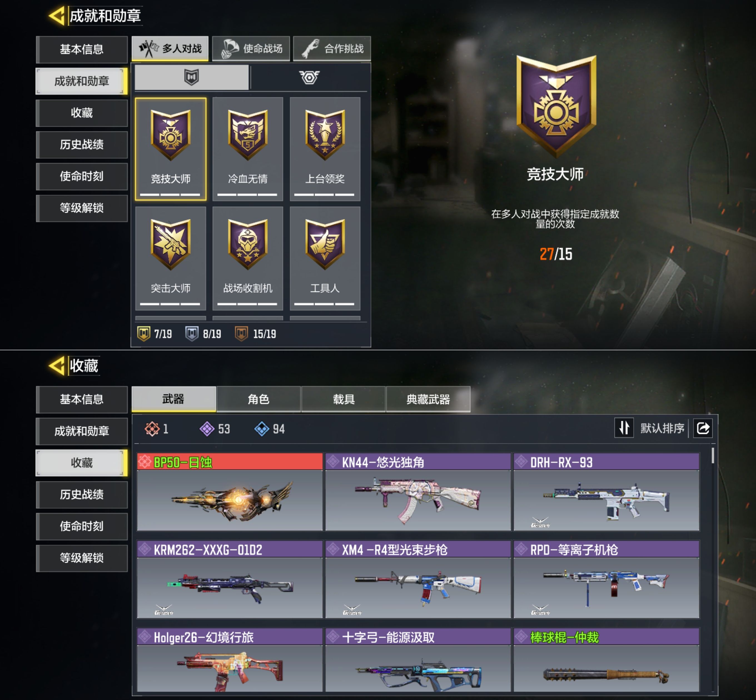Open 等级解锁 in the lower sidebar
Screen dimensions: 756x700
click(x=82, y=558)
